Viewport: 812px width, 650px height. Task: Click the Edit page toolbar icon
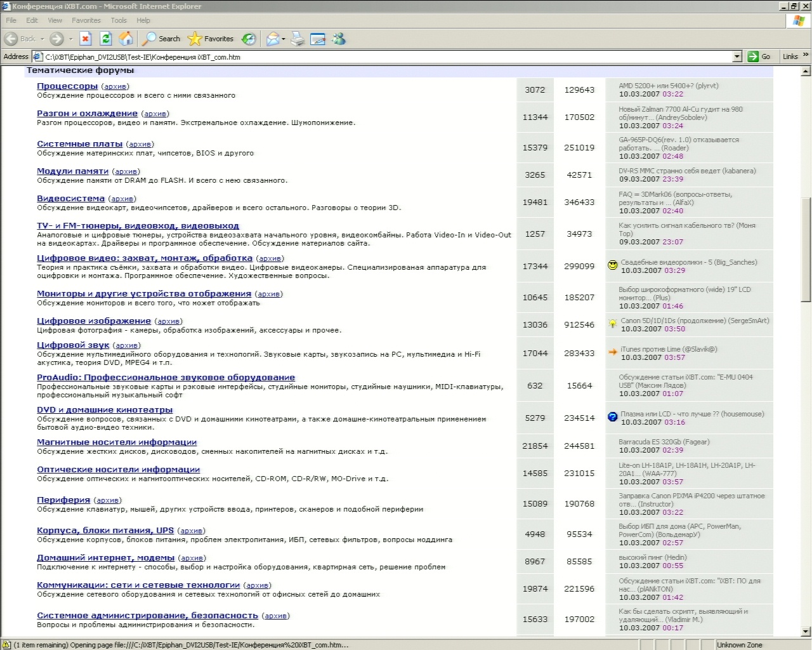click(x=318, y=39)
